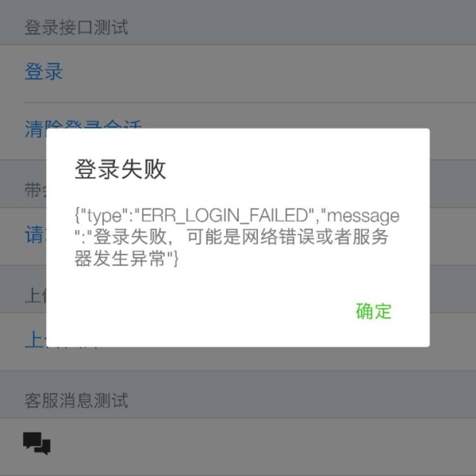476x476 pixels.
Task: Tap the word message in error JSON
Action: click(x=363, y=216)
